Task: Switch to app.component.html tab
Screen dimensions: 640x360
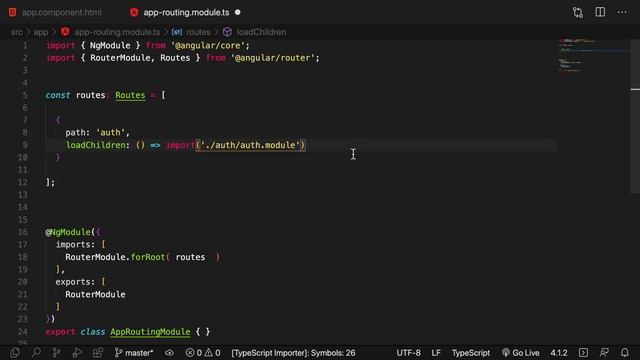Action: (61, 13)
